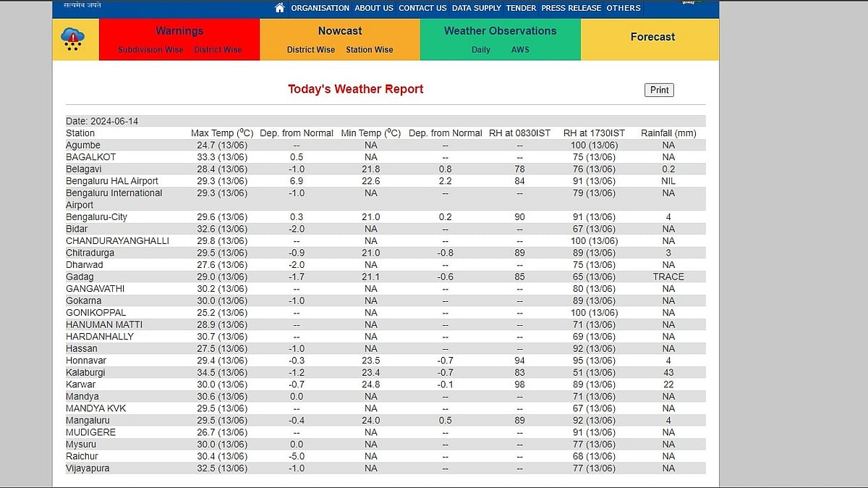Expand the Forecast section
The image size is (868, 488).
tap(652, 36)
